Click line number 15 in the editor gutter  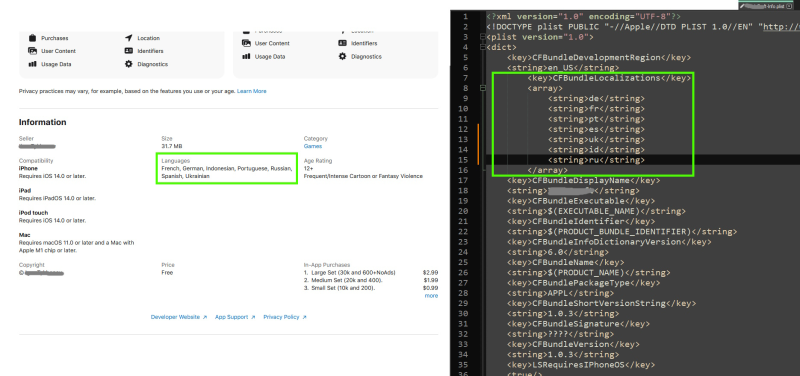(463, 160)
